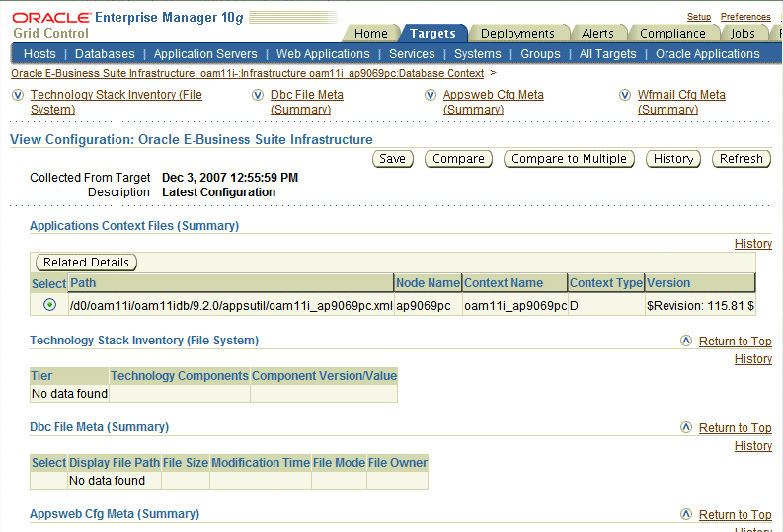
Task: Go to Application Servers subtab
Action: tap(205, 54)
